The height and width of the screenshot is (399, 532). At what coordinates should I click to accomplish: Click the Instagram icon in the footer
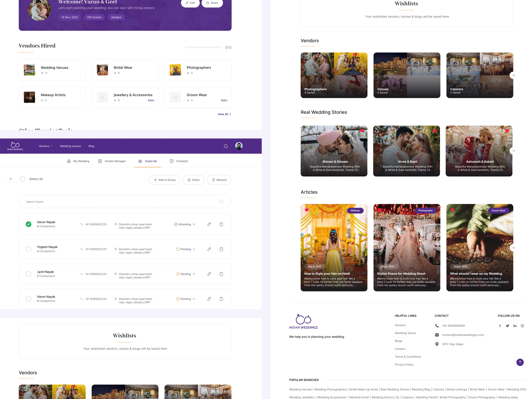point(522,326)
